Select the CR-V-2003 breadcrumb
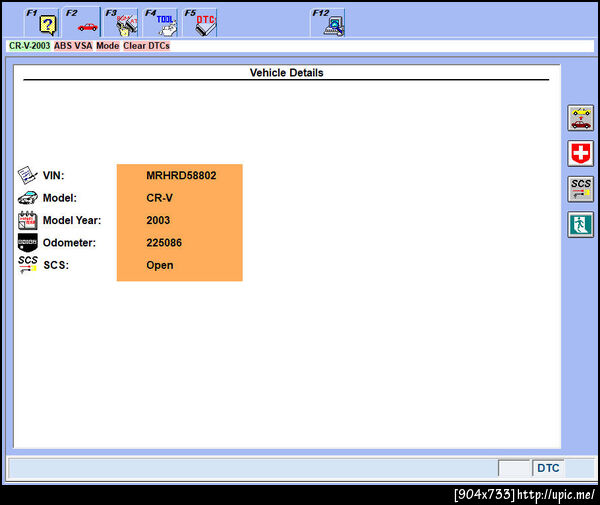600x505 pixels. (29, 46)
